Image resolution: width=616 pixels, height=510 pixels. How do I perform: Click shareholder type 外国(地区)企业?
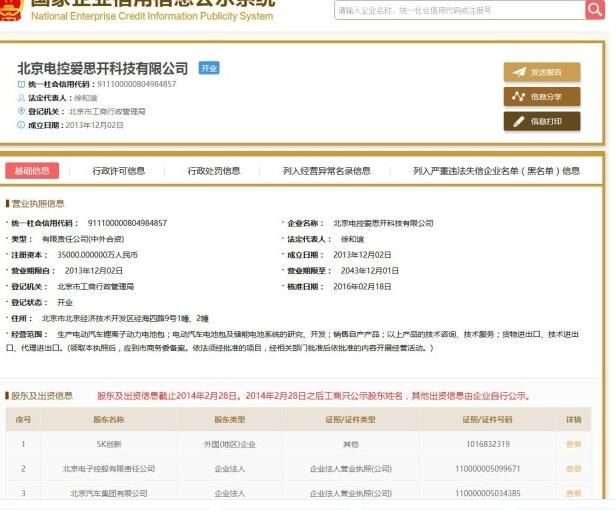click(230, 444)
